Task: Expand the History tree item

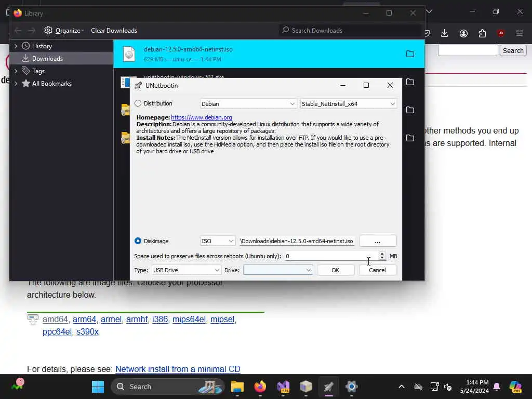Action: [16, 46]
